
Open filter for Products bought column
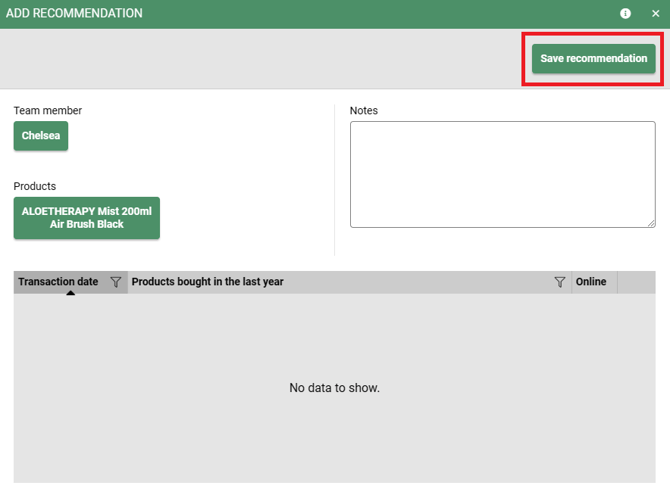[560, 282]
